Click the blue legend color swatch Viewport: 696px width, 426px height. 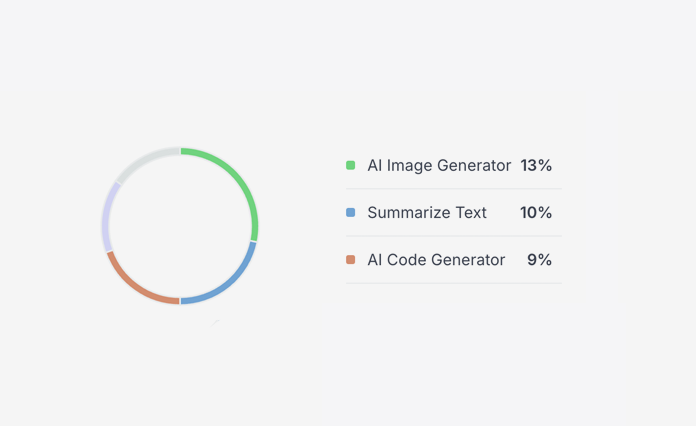[351, 213]
